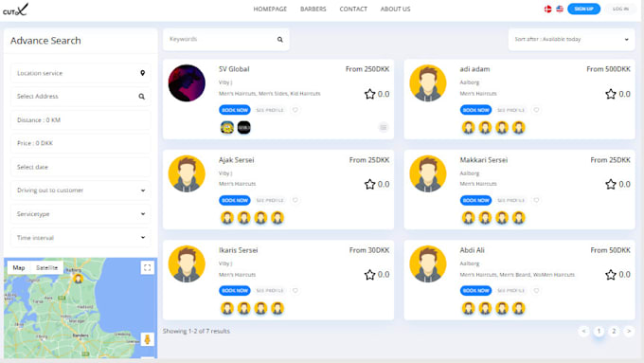
Task: Click the star rating icon for SV Global
Action: tap(369, 94)
